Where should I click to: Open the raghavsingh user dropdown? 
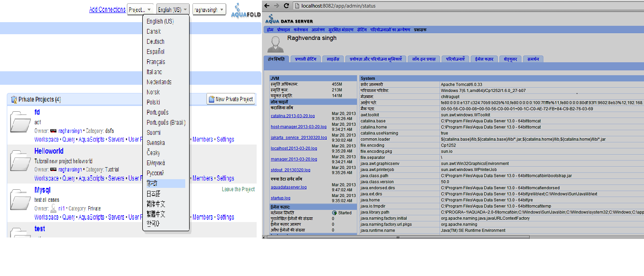tap(209, 10)
